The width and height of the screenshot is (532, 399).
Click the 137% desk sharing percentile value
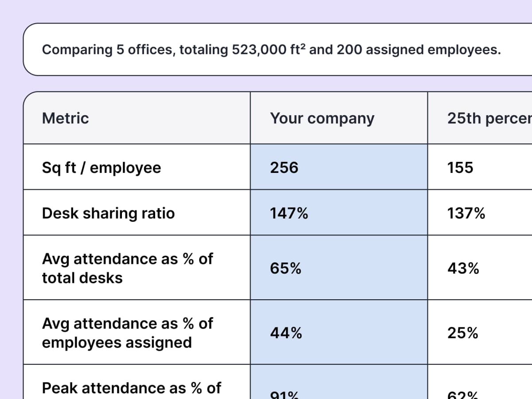click(x=466, y=213)
